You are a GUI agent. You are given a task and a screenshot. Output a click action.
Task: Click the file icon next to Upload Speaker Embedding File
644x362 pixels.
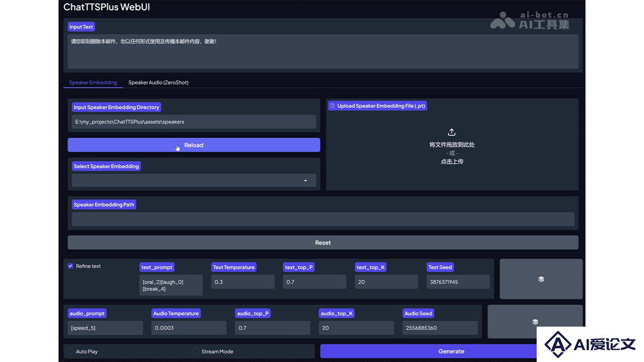pos(332,106)
